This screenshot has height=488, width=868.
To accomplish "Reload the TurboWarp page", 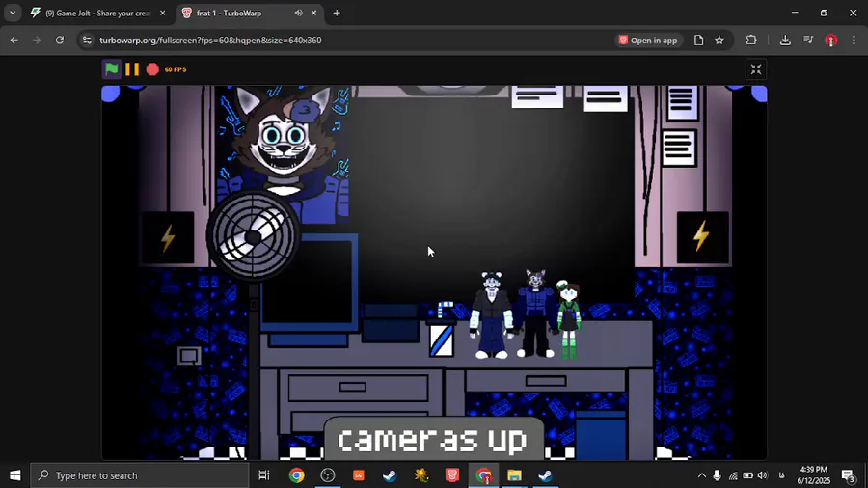I will (60, 40).
